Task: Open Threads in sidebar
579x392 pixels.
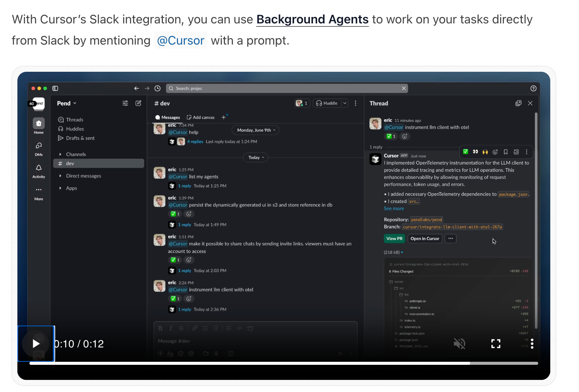Action: (74, 120)
